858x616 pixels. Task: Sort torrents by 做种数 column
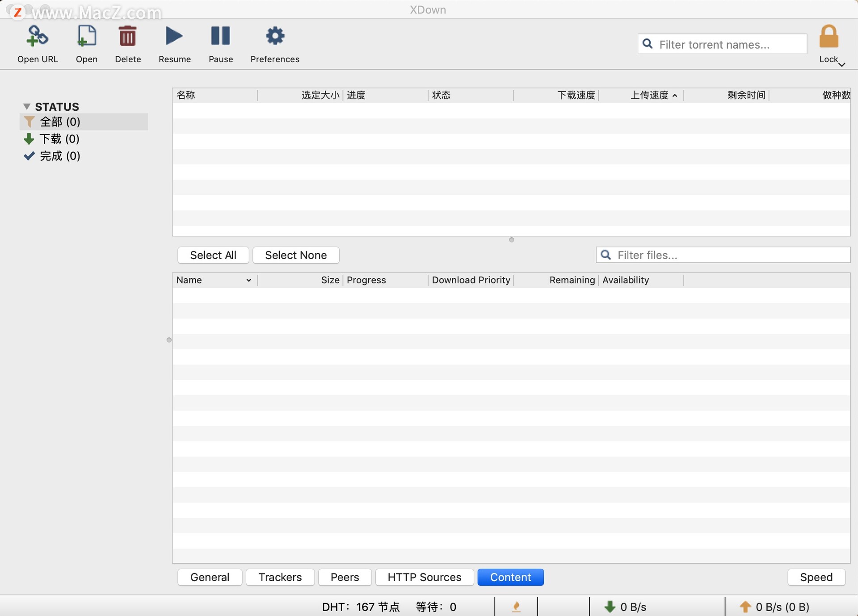(810, 95)
